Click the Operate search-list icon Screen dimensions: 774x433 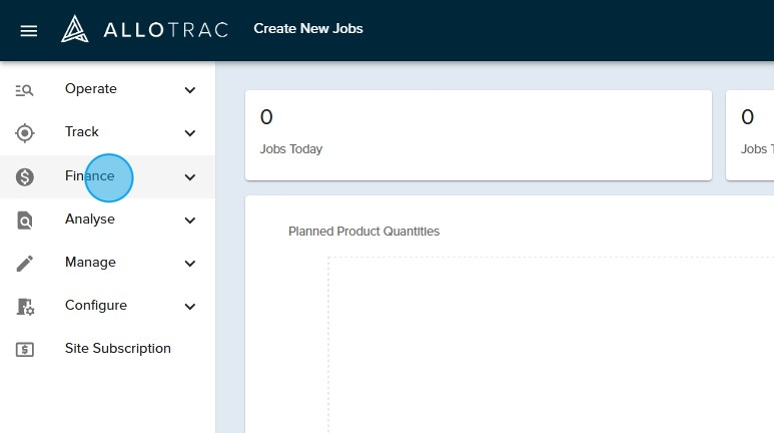pyautogui.click(x=25, y=90)
